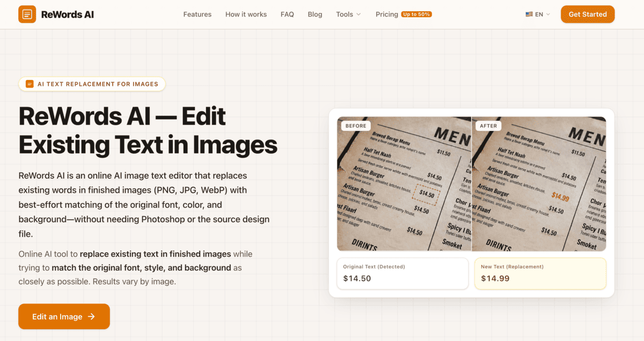
Task: Open the EN language selector
Action: (x=538, y=14)
